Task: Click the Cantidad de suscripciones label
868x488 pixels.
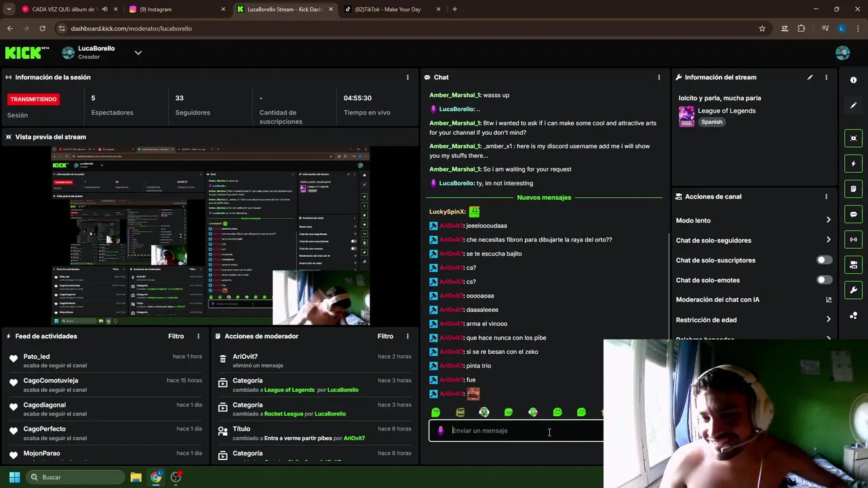Action: tap(281, 117)
